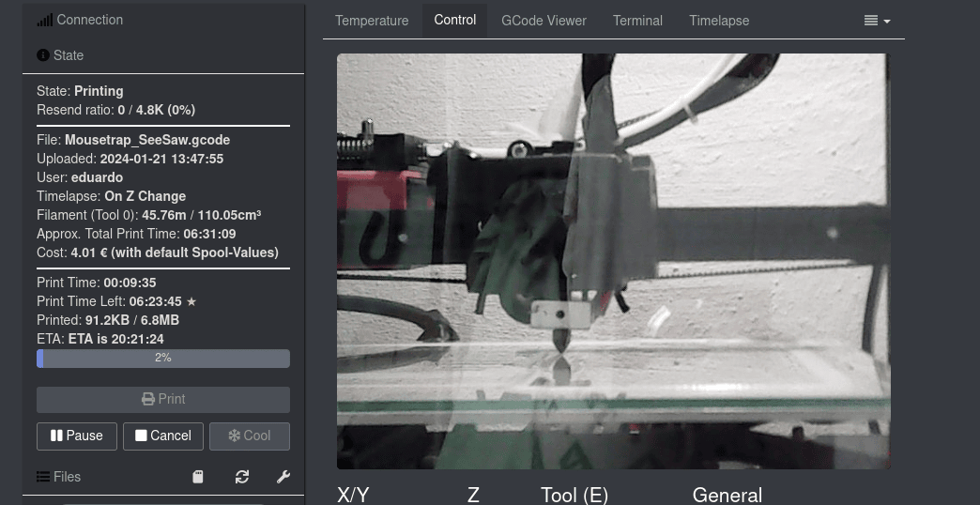Select the Control tab
980x505 pixels.
click(x=455, y=20)
